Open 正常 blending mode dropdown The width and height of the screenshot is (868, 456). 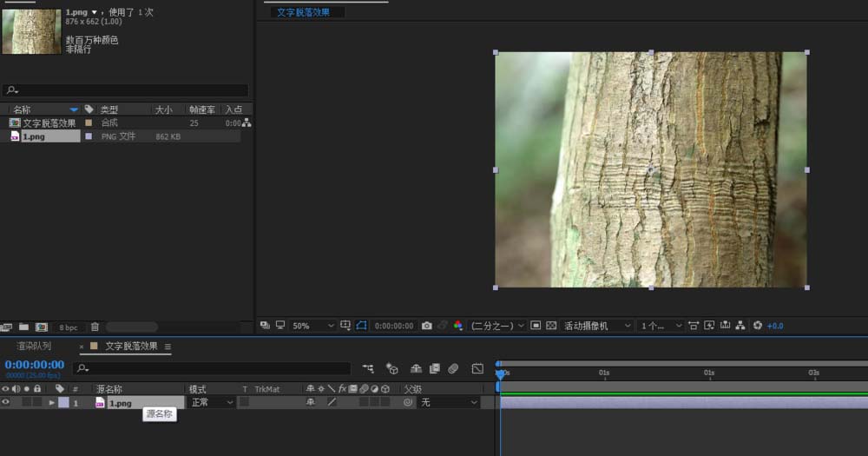[212, 403]
